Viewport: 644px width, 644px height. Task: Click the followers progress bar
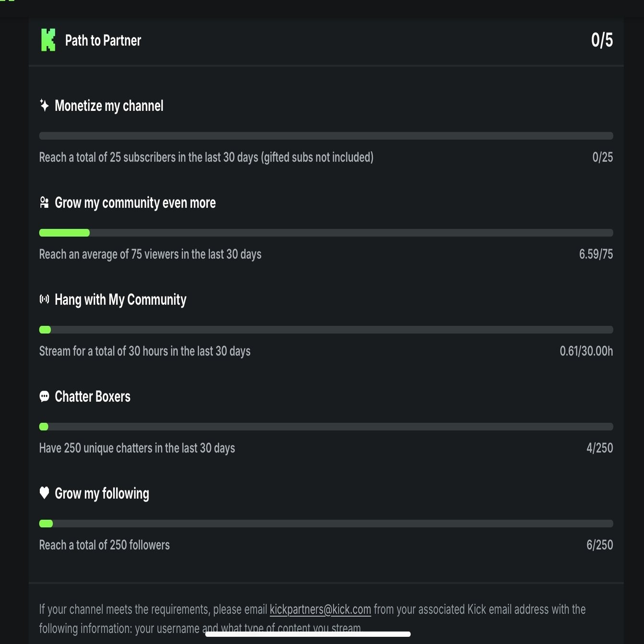point(326,524)
